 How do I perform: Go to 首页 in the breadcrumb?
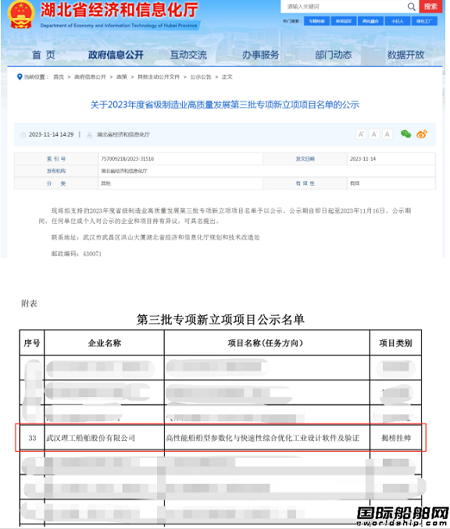pos(58,77)
